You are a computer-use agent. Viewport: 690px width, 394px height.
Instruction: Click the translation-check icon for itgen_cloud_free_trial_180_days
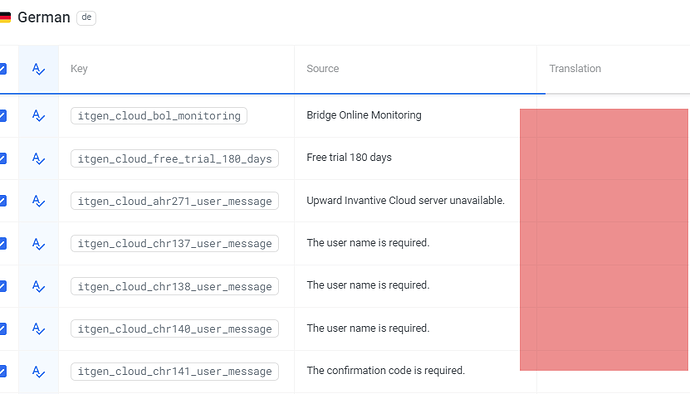pyautogui.click(x=38, y=159)
